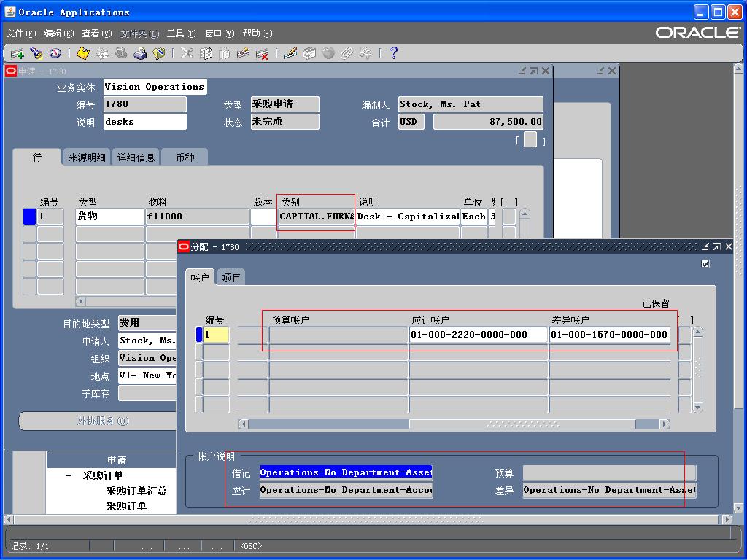The width and height of the screenshot is (747, 560).
Task: Delete the record with red X icon
Action: click(x=262, y=53)
